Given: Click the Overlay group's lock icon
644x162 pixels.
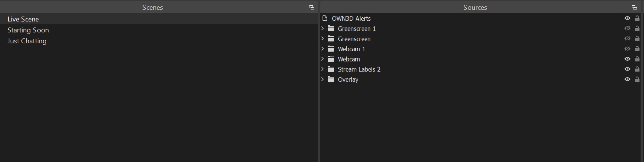Looking at the screenshot, I should pos(637,79).
